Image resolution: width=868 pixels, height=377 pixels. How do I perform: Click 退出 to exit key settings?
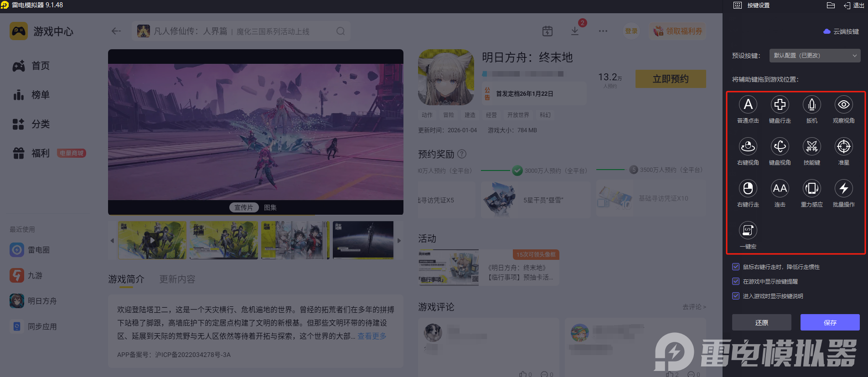click(854, 5)
